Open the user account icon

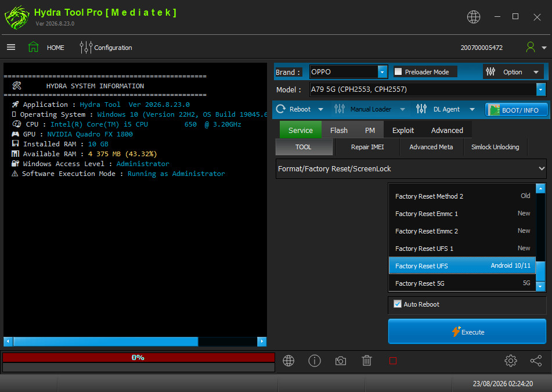(x=531, y=47)
